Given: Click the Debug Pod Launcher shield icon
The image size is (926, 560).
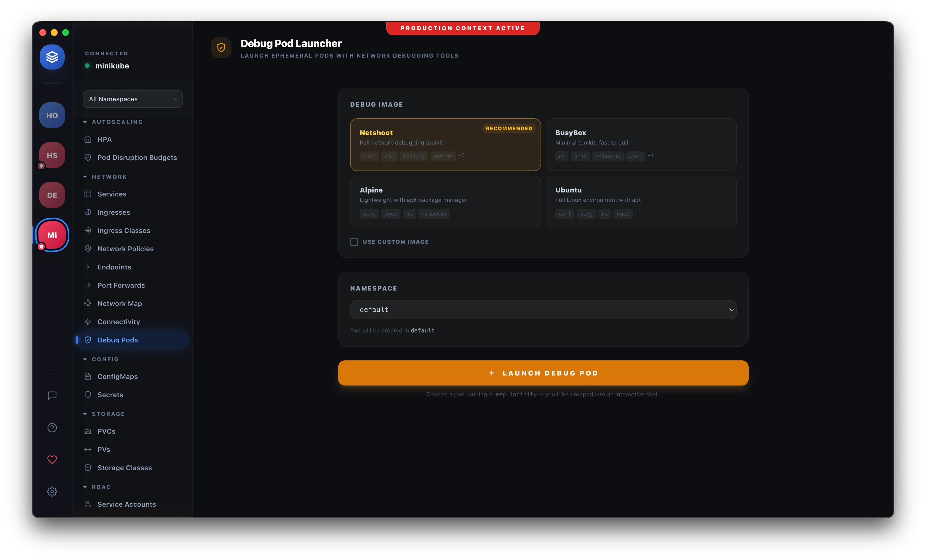Looking at the screenshot, I should point(221,48).
